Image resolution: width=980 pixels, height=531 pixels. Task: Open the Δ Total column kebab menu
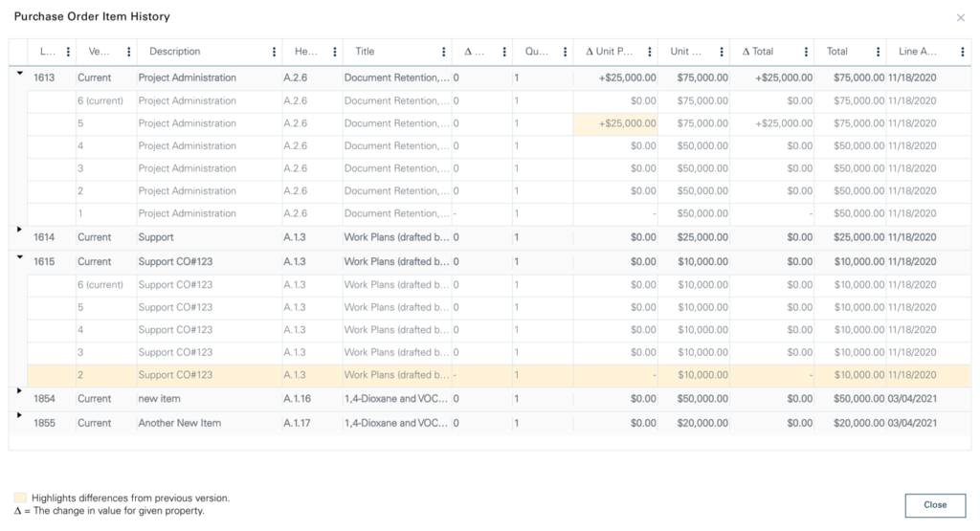click(807, 52)
